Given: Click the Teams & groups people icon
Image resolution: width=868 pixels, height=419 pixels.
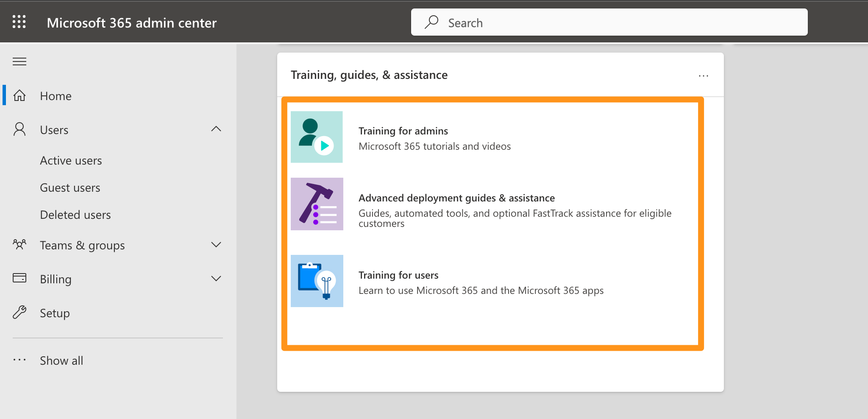Looking at the screenshot, I should 19,244.
